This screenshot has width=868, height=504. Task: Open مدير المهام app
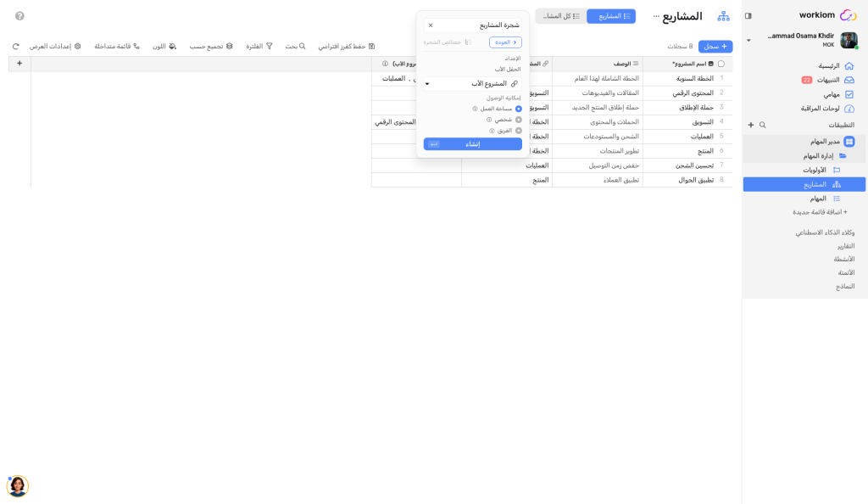804,142
